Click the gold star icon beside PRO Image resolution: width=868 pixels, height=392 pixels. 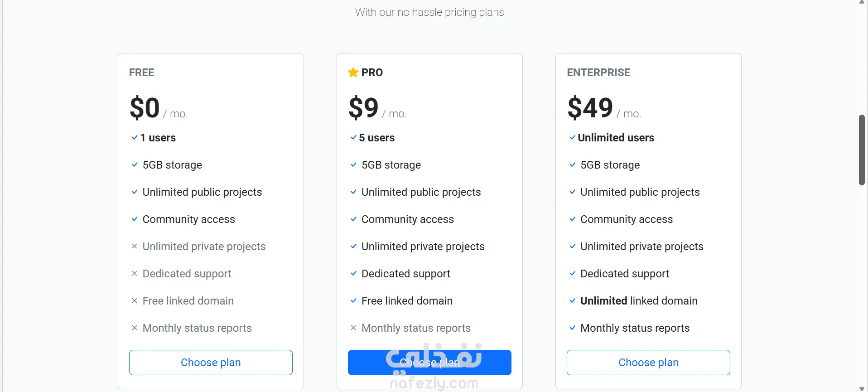[x=353, y=73]
